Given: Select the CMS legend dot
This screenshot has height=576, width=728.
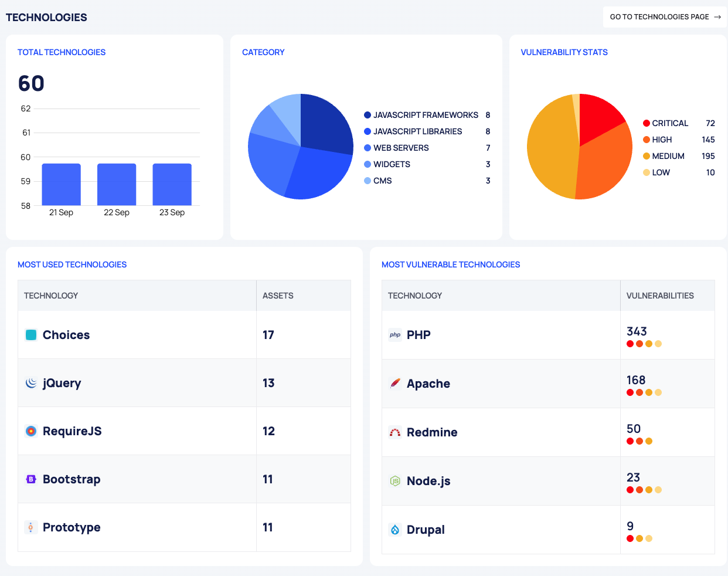Looking at the screenshot, I should (x=368, y=181).
